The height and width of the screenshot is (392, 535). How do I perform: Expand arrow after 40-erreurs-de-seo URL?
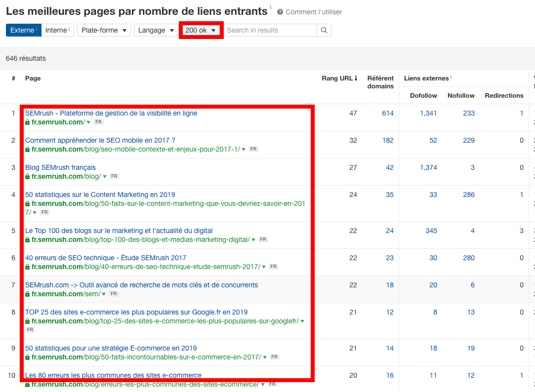pos(264,267)
